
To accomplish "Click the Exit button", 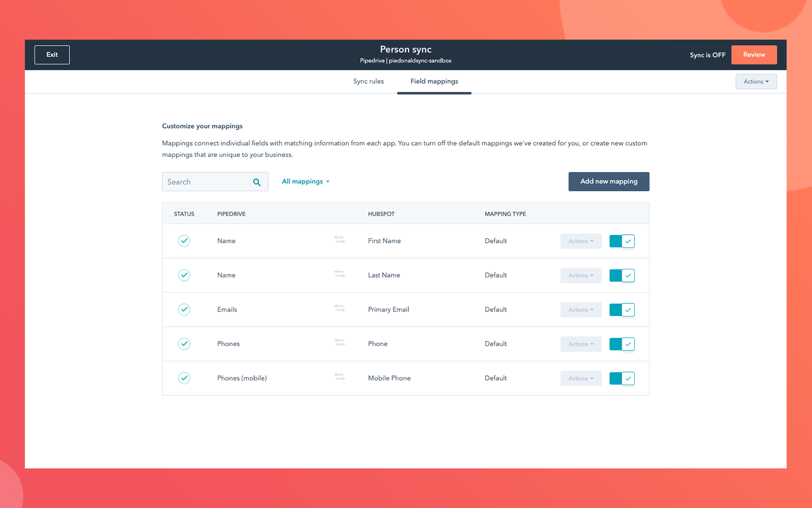I will pos(52,54).
